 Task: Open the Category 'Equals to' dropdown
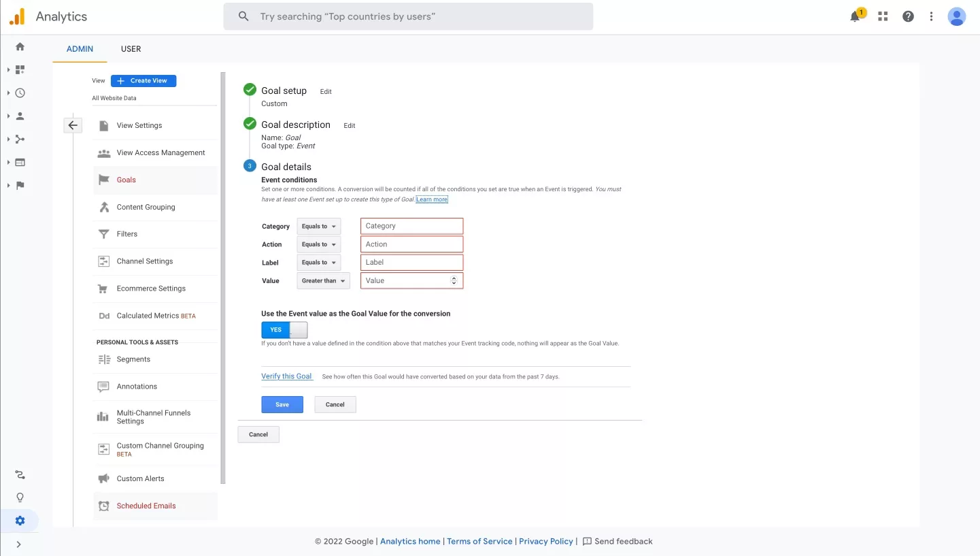pos(318,227)
